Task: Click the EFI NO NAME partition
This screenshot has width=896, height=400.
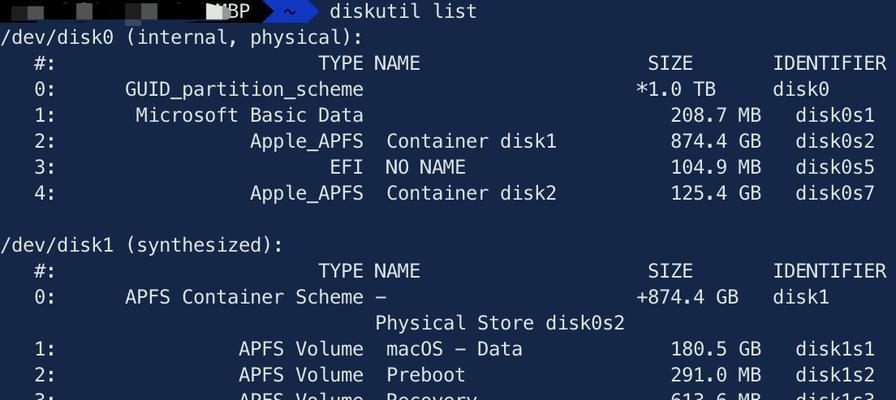Action: click(397, 167)
